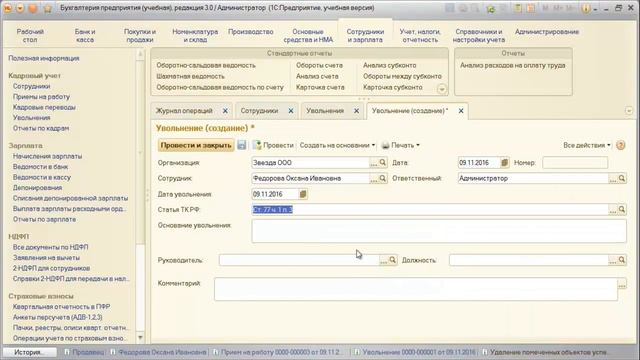Click into the Номер field

(x=575, y=162)
